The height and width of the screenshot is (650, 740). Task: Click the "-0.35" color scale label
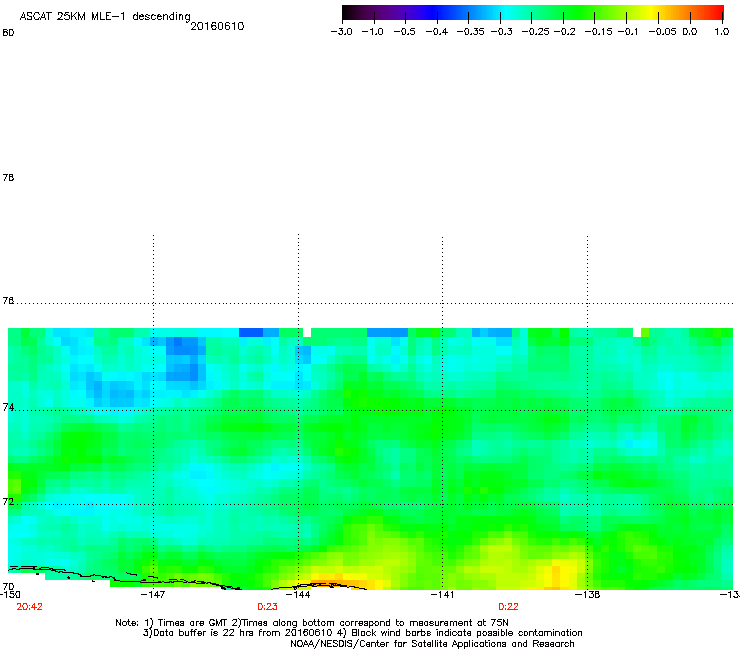(x=471, y=32)
